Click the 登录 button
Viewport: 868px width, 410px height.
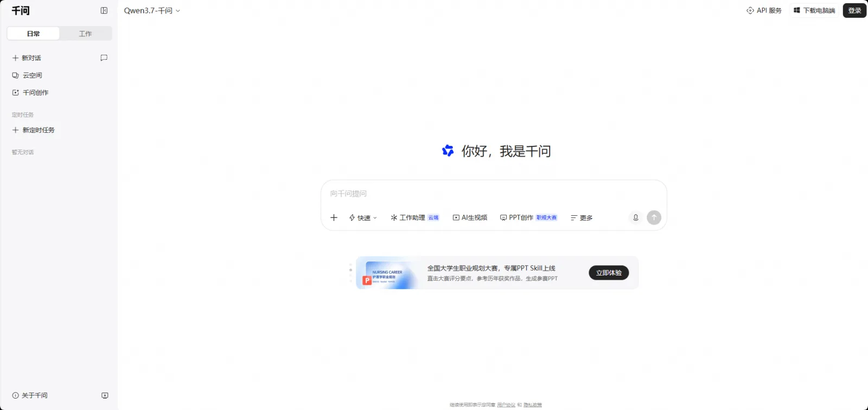tap(854, 10)
